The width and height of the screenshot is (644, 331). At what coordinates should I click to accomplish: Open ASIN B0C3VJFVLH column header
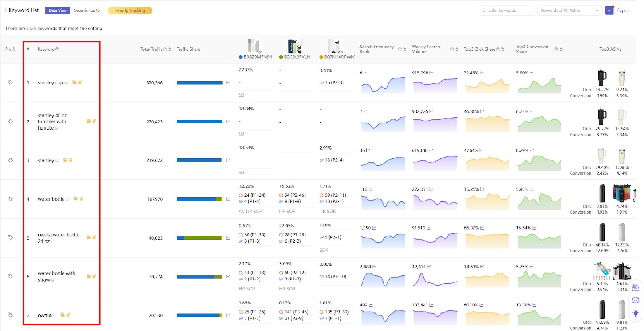[x=297, y=57]
